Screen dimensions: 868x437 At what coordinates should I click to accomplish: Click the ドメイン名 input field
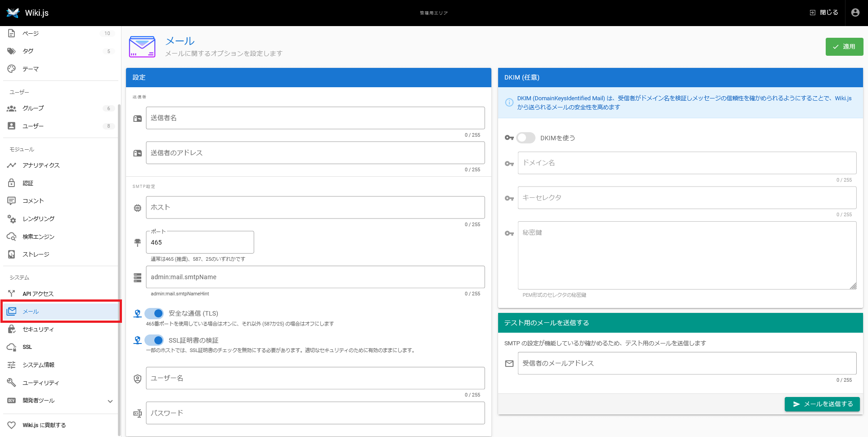pyautogui.click(x=687, y=163)
